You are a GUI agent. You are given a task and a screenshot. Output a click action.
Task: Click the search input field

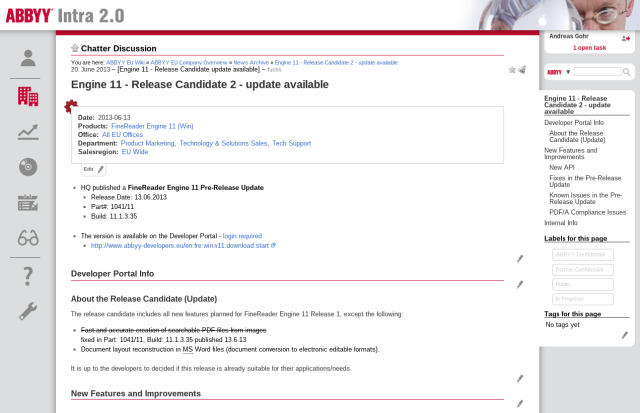pyautogui.click(x=597, y=72)
